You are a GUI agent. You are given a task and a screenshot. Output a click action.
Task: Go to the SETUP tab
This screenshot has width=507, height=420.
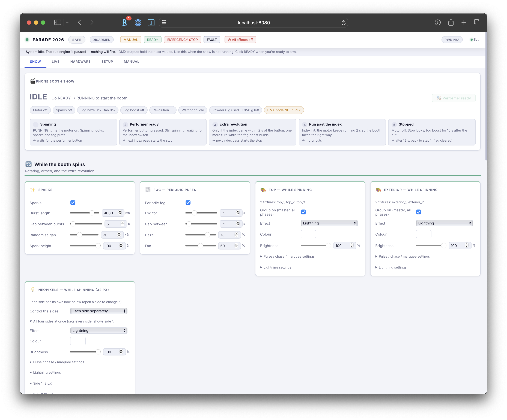[107, 62]
